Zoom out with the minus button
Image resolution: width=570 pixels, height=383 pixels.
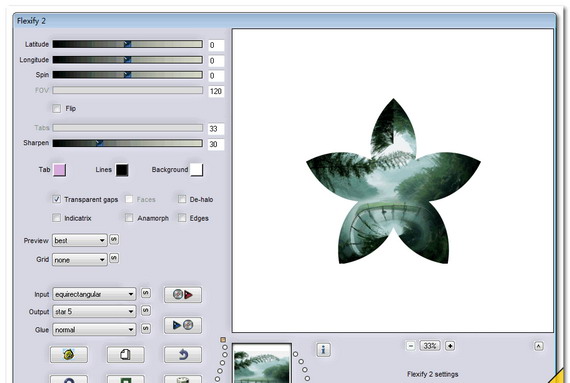coord(411,346)
